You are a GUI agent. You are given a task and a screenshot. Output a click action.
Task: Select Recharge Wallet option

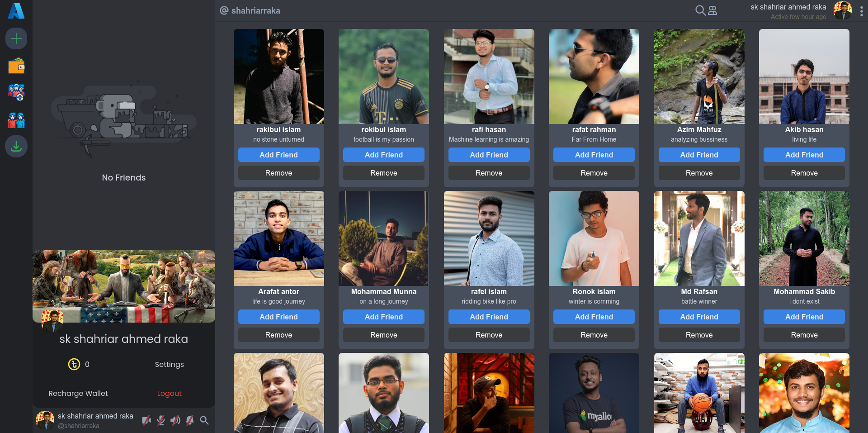coord(78,393)
